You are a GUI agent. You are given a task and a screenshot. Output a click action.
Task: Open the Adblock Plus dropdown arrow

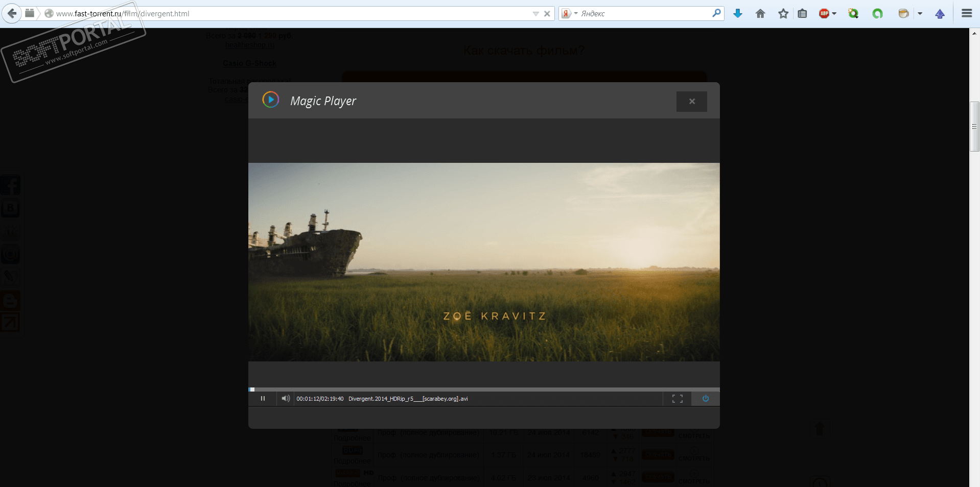834,14
